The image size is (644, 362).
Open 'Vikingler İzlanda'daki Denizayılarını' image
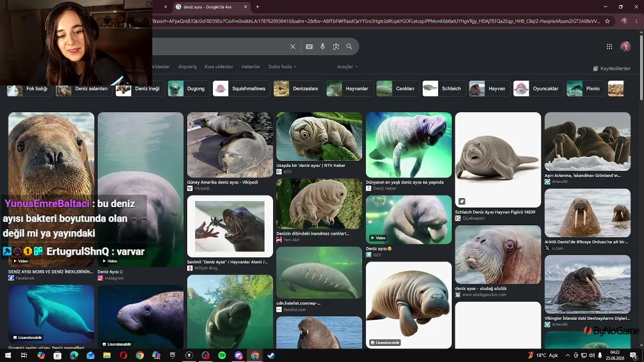coord(587,285)
